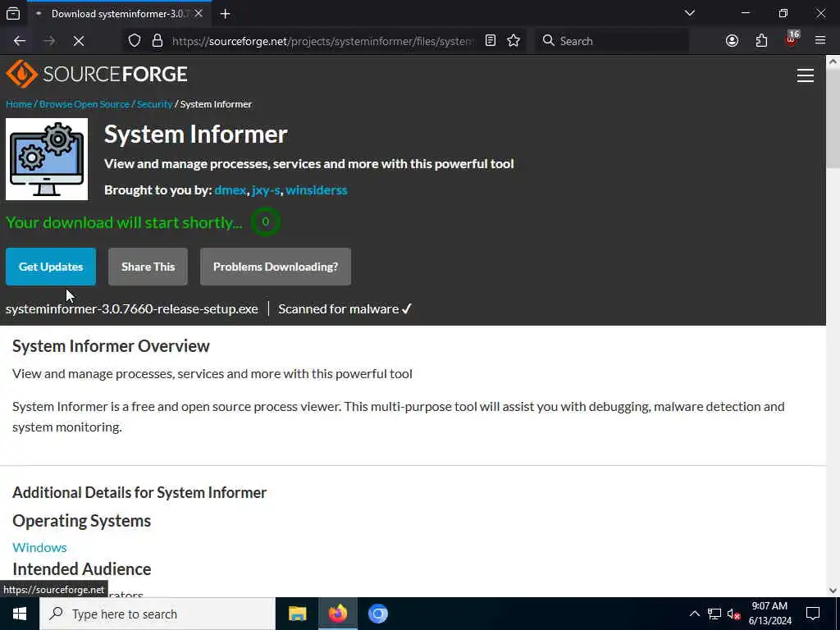
Task: Click the taskbar search box
Action: [x=157, y=614]
